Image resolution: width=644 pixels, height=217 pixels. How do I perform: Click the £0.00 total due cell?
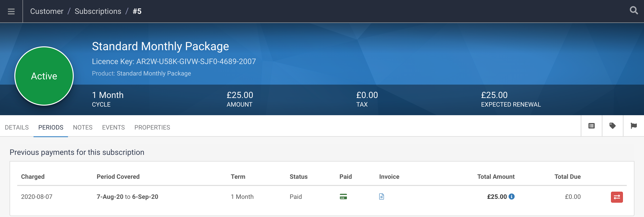pyautogui.click(x=573, y=196)
